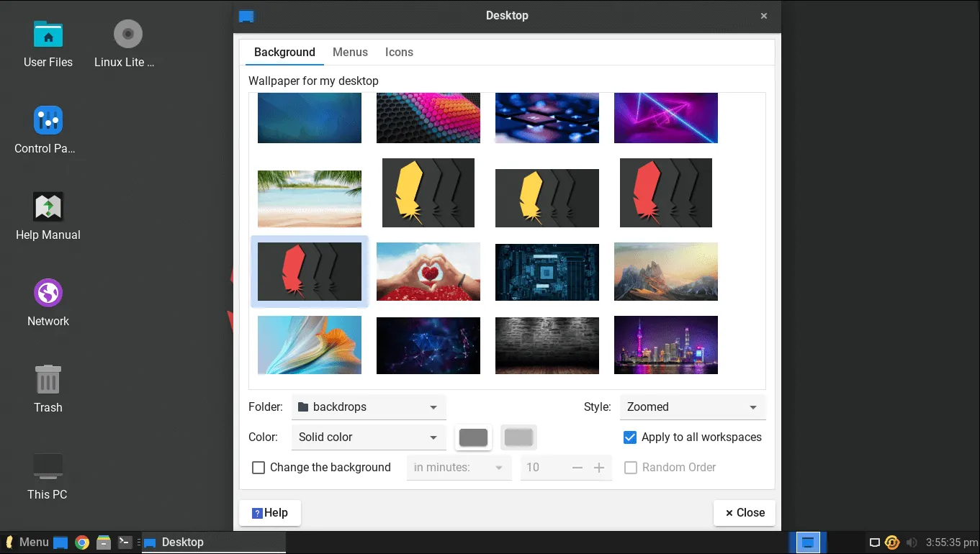
Task: Open the Style dropdown set to Zoomed
Action: [691, 407]
